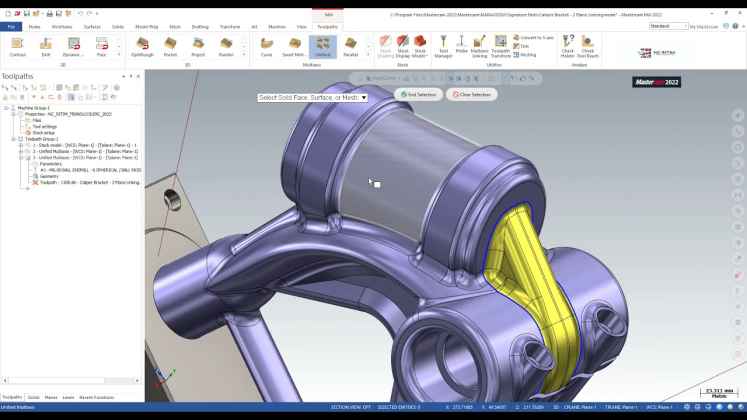The image size is (747, 420).
Task: Collapse the Toolpath Group-1 node
Action: tap(13, 139)
